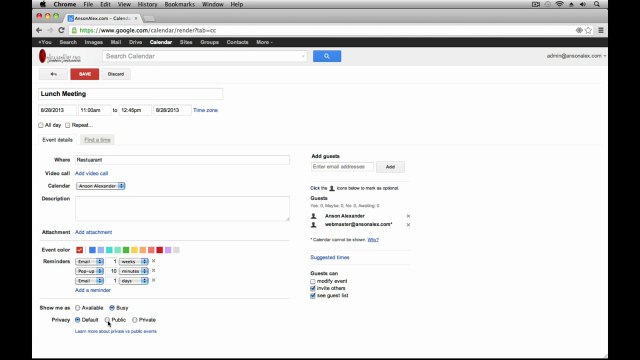Open the Apple menu
The width and height of the screenshot is (640, 360).
(x=43, y=4)
